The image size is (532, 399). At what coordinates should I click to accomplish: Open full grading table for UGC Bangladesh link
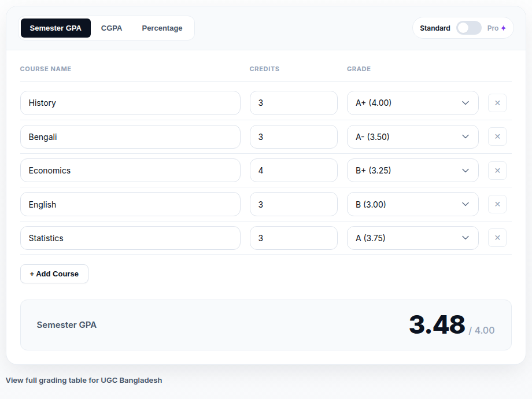click(x=84, y=380)
